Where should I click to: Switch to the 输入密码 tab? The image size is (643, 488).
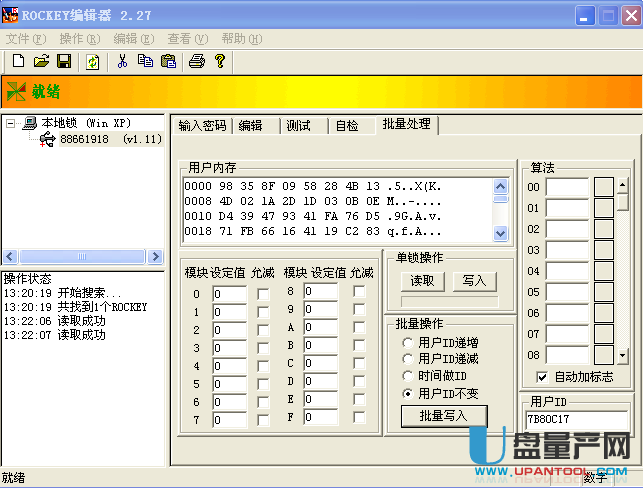pyautogui.click(x=202, y=125)
